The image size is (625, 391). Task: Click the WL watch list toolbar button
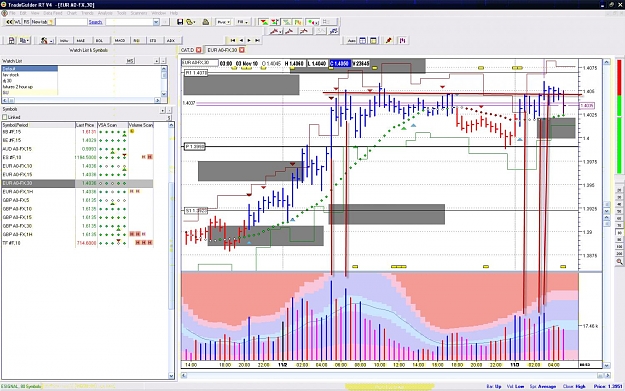(17, 22)
